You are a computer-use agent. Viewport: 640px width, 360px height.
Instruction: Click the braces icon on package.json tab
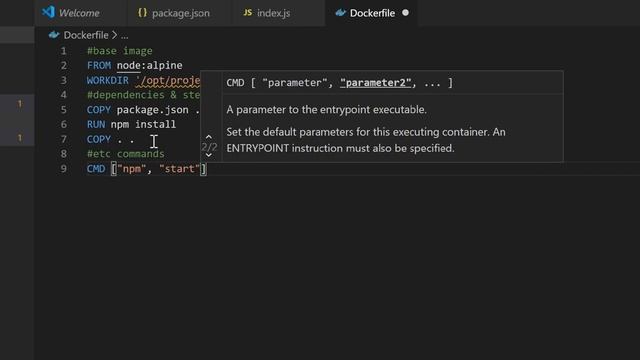tap(142, 13)
